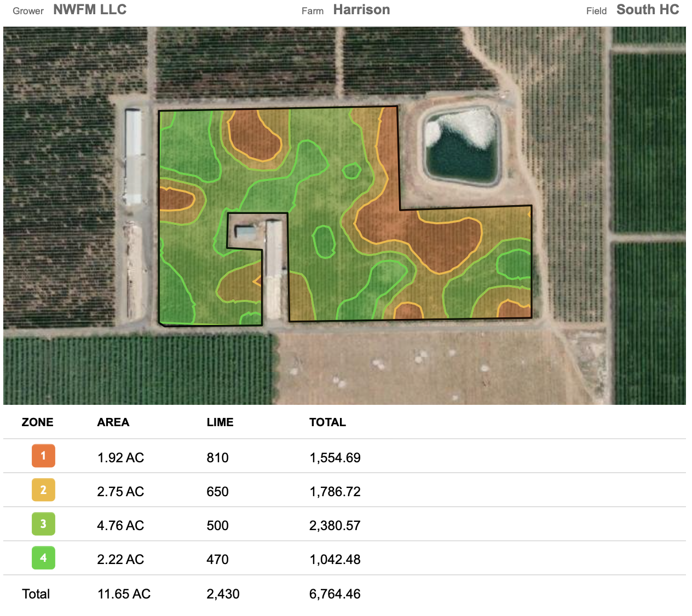Viewport: 692px width, 616px height.
Task: Open the field South HC
Action: pos(648,9)
